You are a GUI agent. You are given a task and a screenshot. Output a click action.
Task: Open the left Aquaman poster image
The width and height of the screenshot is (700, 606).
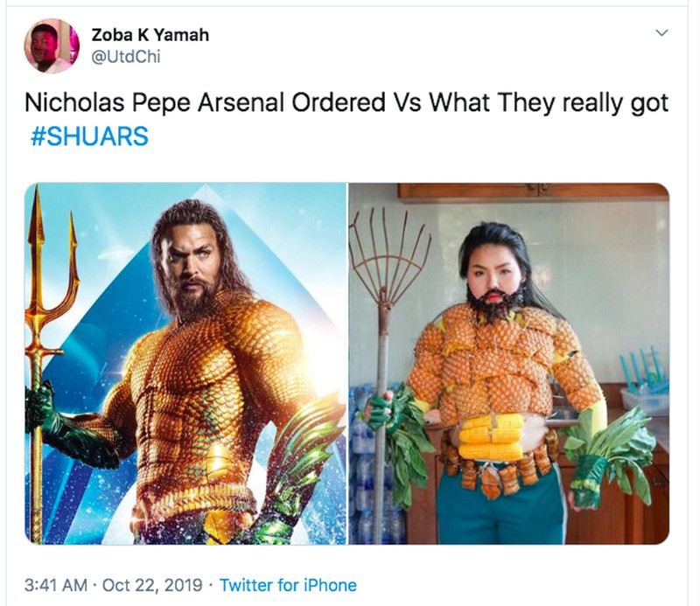pyautogui.click(x=185, y=363)
